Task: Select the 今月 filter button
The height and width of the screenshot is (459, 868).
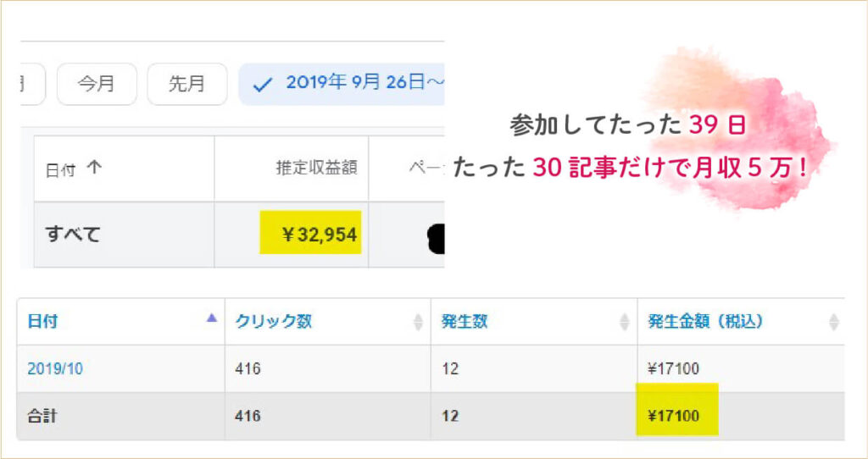Action: coord(97,85)
